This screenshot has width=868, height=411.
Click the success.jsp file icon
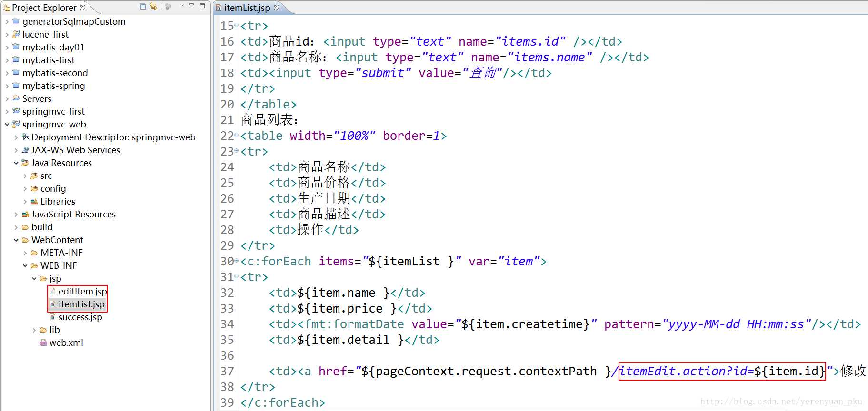point(52,317)
